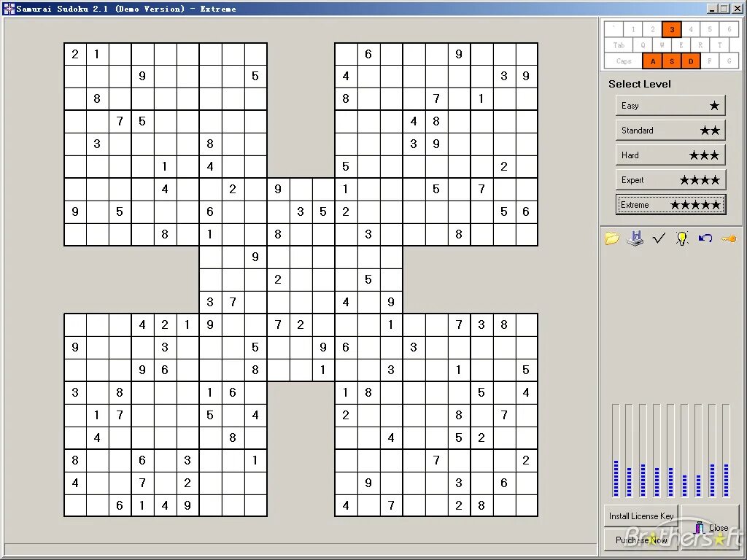Click the Caps key on keyboard panel
Screen dimensions: 747x560
click(624, 61)
